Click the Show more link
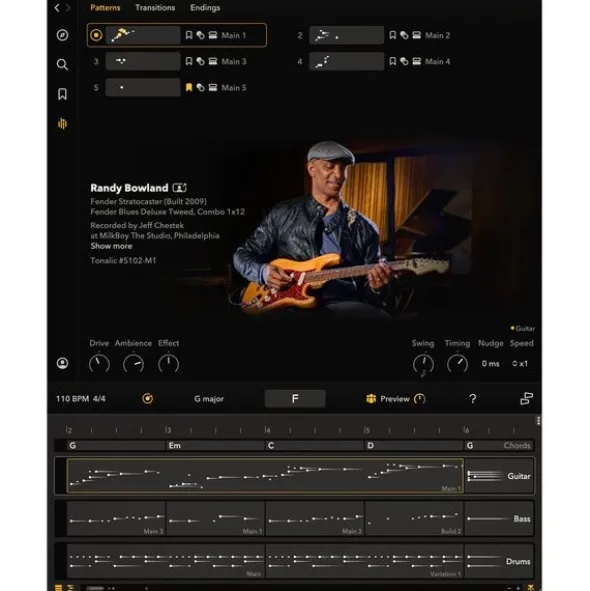 [111, 246]
